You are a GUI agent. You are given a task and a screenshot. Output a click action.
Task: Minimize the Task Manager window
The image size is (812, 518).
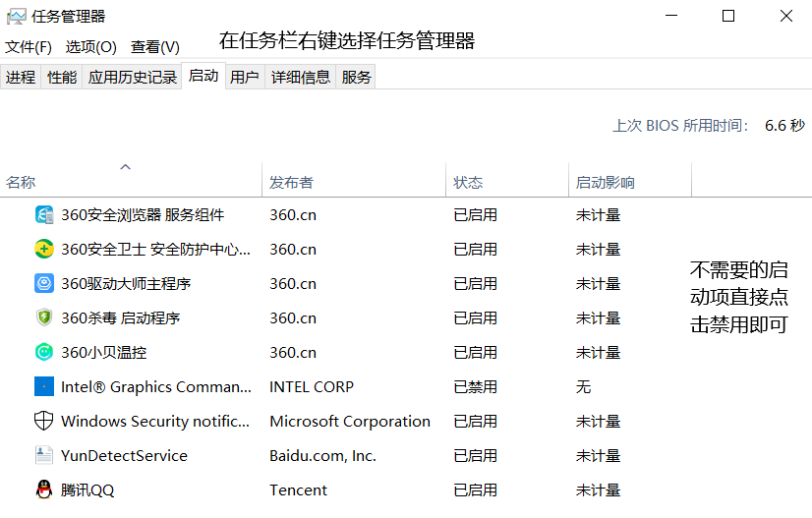point(671,16)
